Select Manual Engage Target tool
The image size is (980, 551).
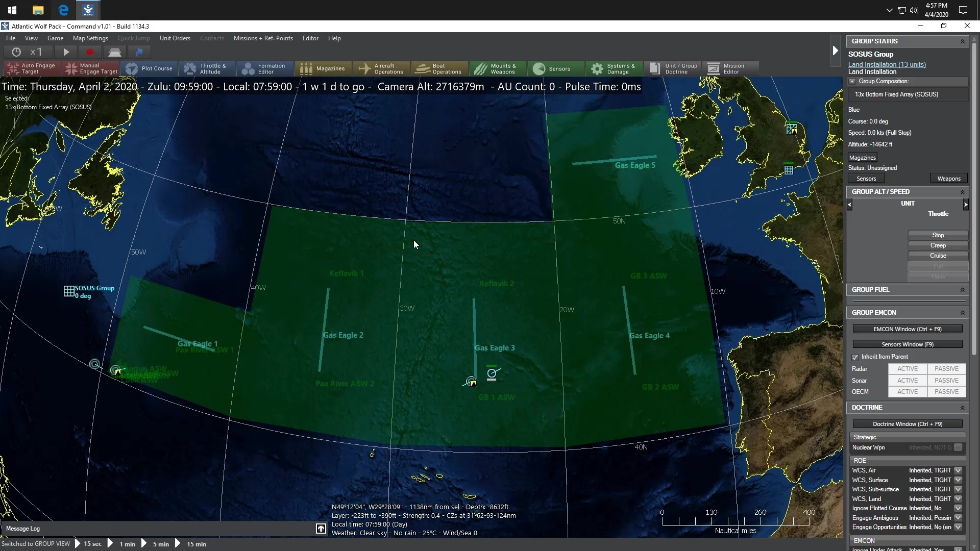click(x=91, y=68)
